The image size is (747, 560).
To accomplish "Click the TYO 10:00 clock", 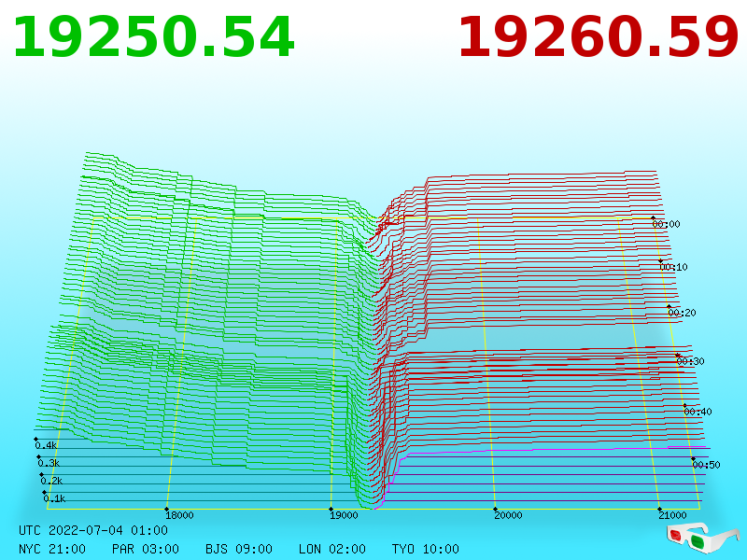I will pos(426,549).
